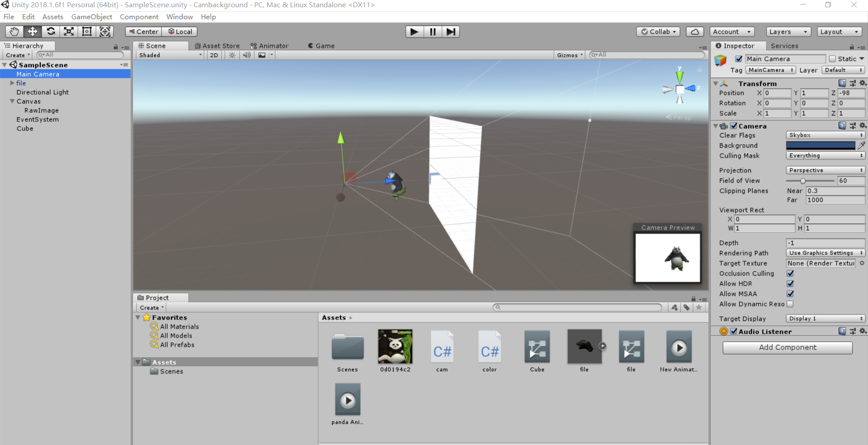
Task: Toggle scene audio with the speaker icon
Action: (x=246, y=55)
